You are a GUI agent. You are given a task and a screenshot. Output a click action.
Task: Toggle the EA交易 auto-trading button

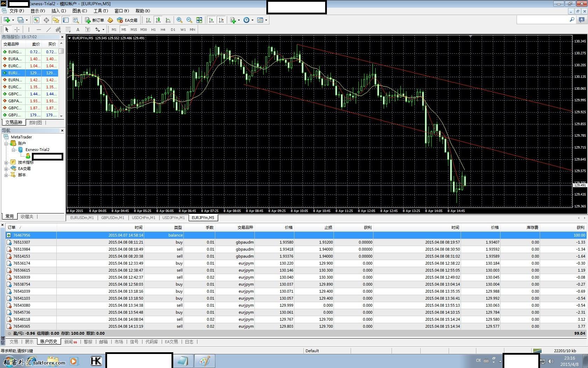pyautogui.click(x=127, y=20)
